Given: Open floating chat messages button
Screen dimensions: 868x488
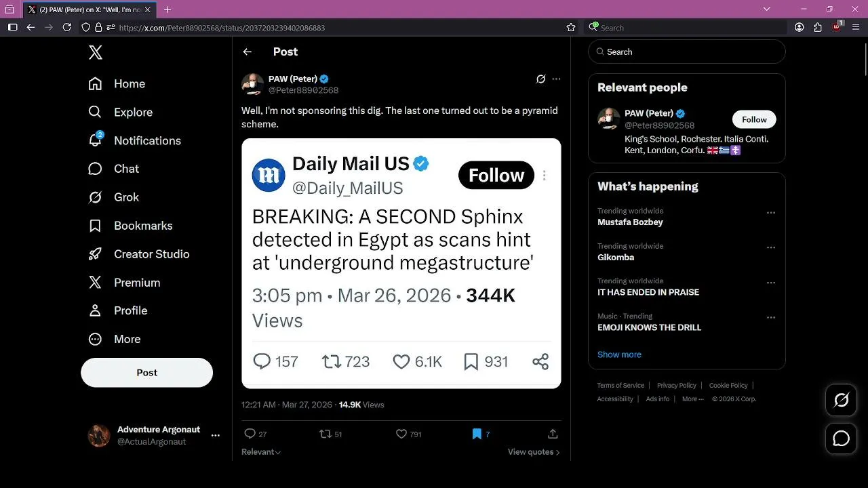Looking at the screenshot, I should 841,439.
